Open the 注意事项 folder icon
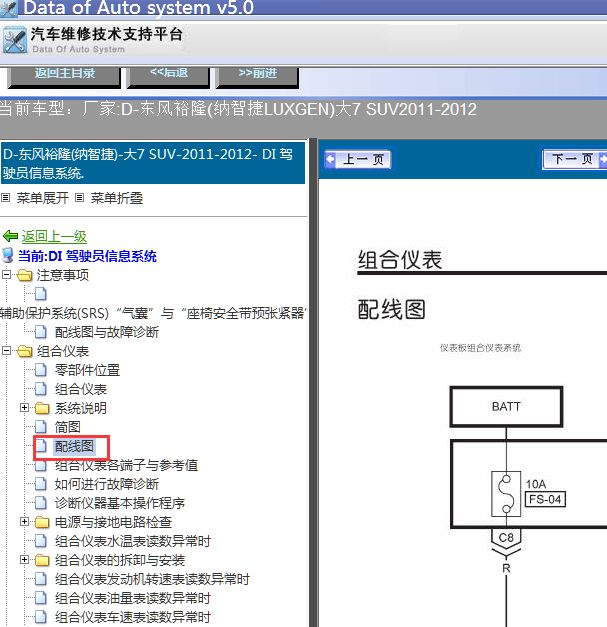 coord(25,275)
